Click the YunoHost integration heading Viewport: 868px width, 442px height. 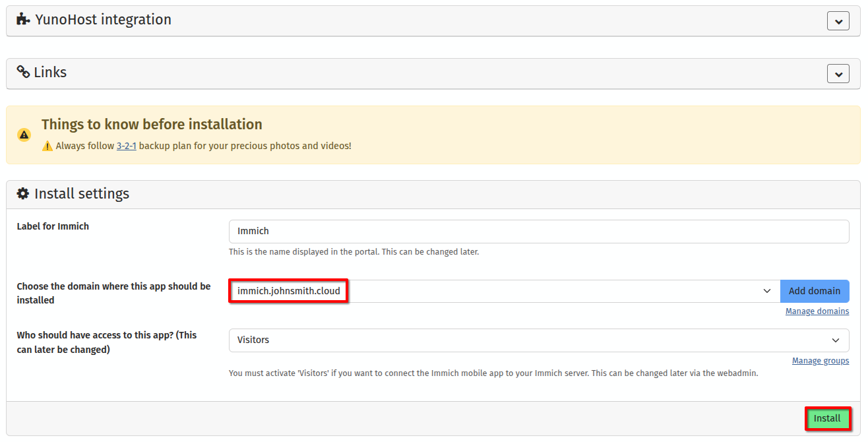[x=103, y=20]
